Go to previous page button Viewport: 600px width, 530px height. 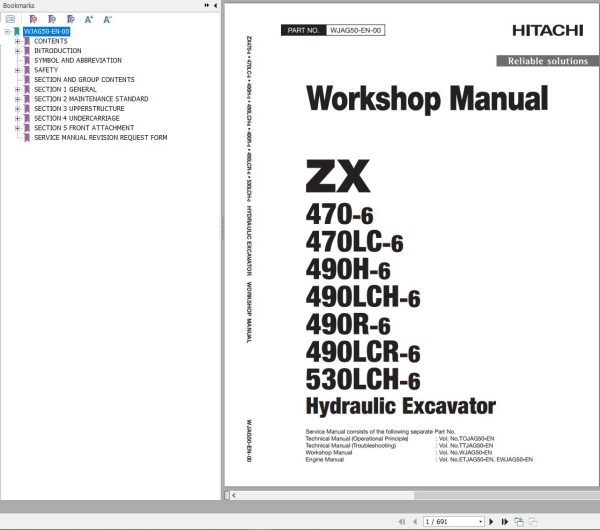tap(415, 522)
